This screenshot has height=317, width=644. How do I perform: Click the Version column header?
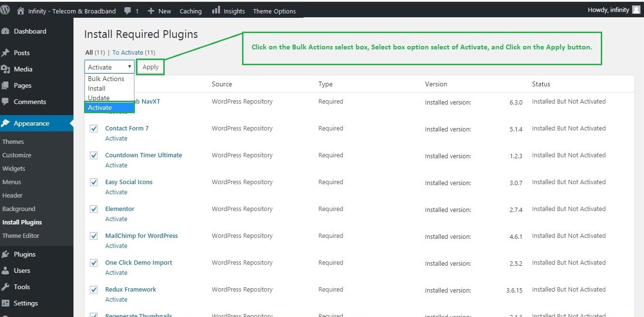436,84
